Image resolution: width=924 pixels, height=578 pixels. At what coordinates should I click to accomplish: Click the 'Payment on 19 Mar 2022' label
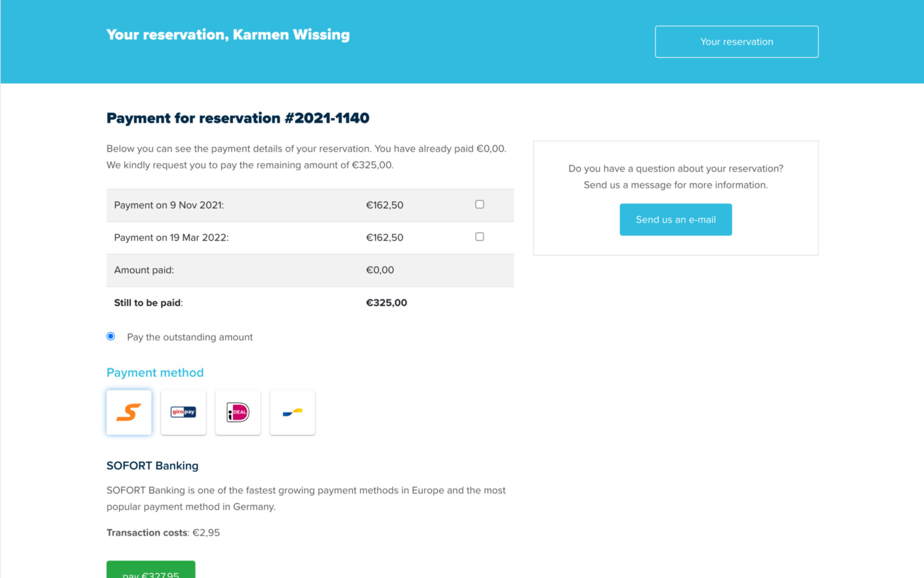[171, 237]
